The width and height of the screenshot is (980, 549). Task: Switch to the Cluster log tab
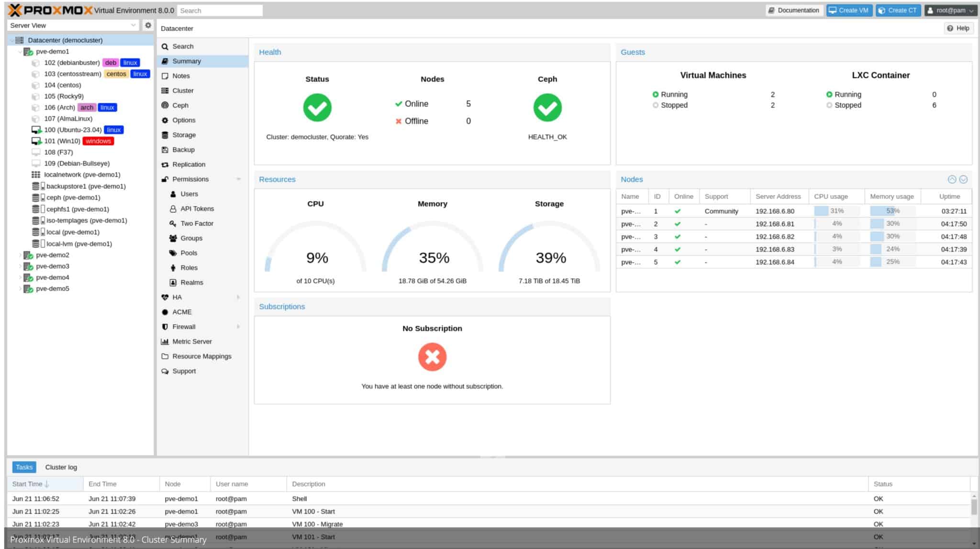[x=61, y=467]
